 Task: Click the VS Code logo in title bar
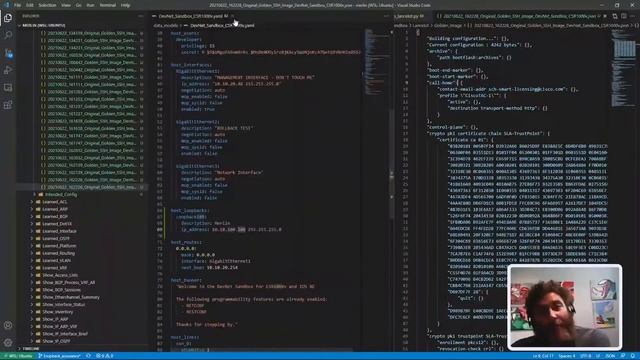7,5
